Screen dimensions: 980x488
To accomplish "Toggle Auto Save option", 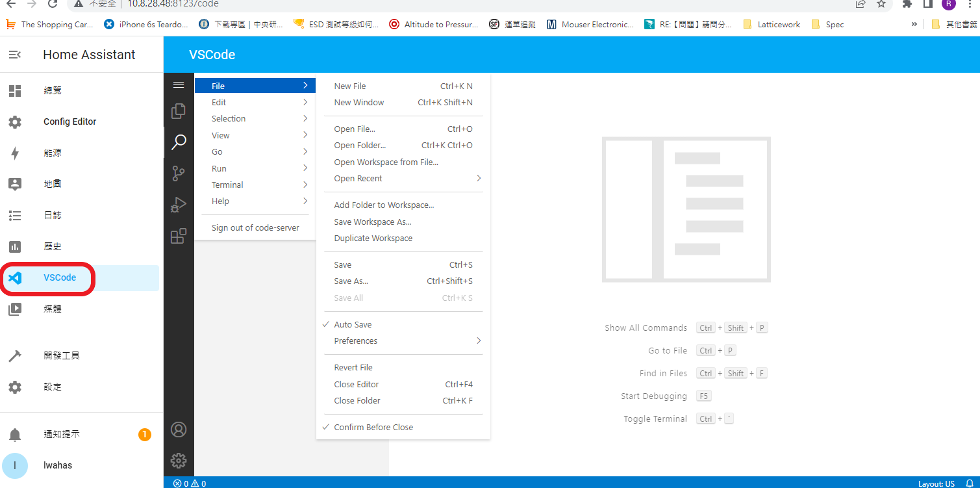I will pos(403,324).
